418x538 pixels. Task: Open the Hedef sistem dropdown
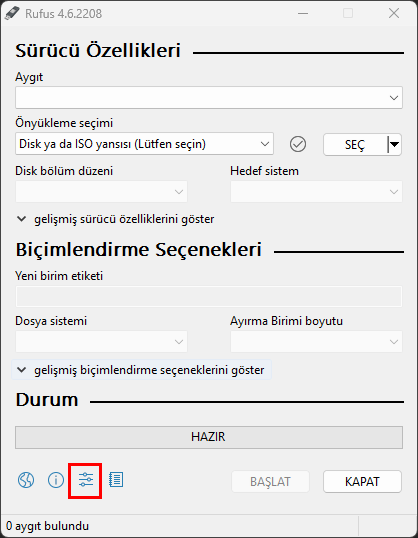316,191
